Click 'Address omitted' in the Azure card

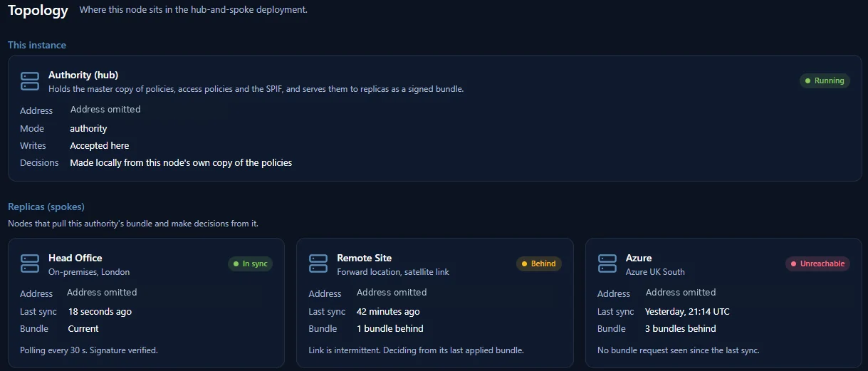[681, 293]
